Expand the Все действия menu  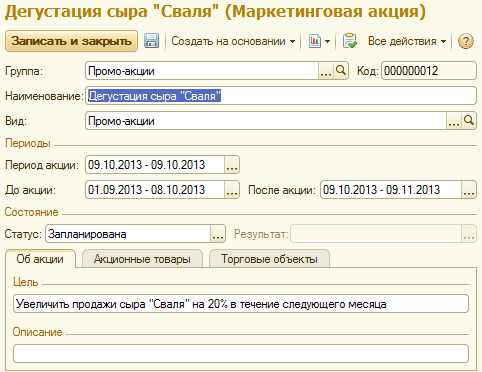pyautogui.click(x=407, y=41)
